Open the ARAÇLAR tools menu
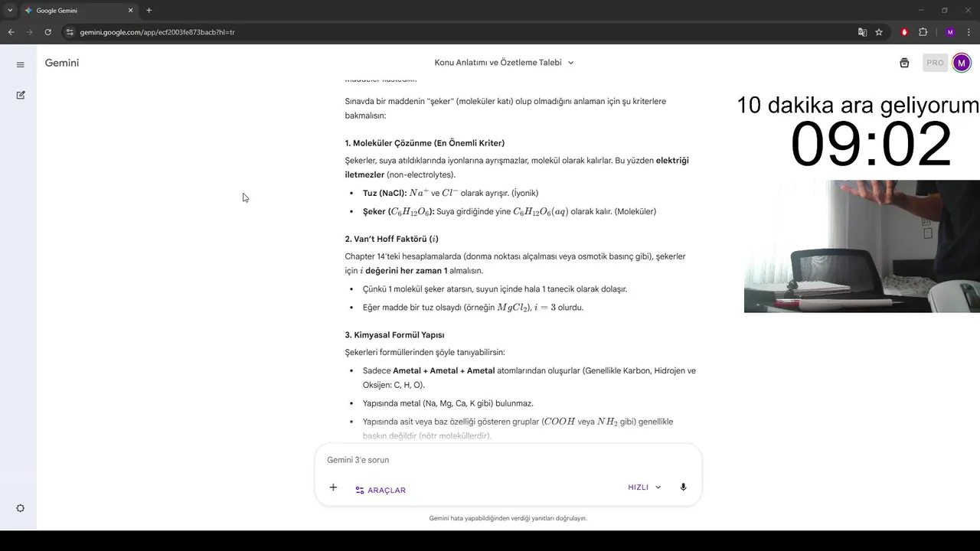Screen dimensions: 980x551 tap(381, 490)
